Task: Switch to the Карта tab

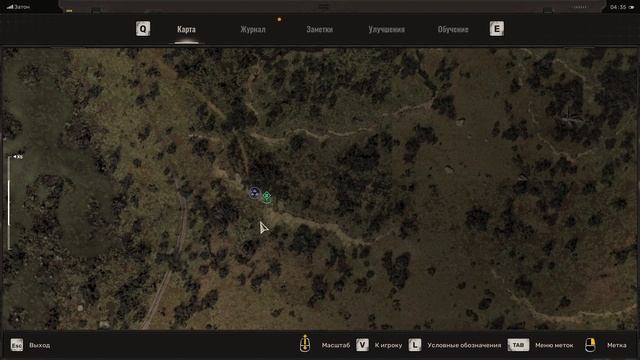Action: point(186,29)
